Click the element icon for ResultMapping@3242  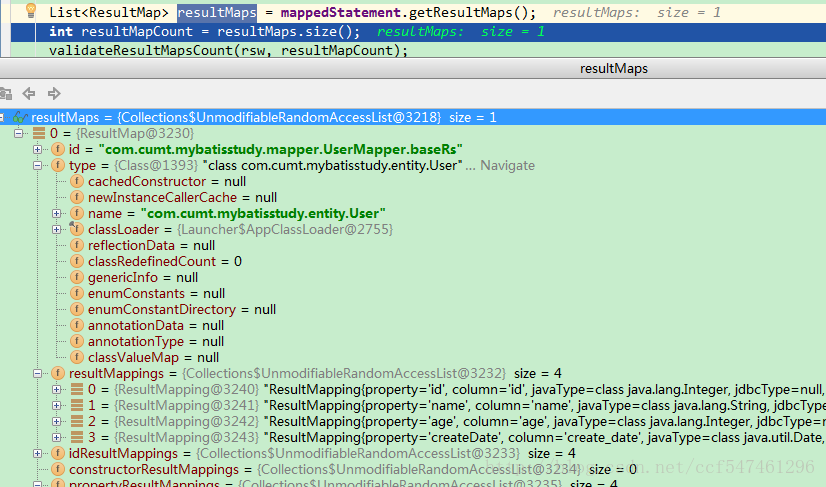77,421
